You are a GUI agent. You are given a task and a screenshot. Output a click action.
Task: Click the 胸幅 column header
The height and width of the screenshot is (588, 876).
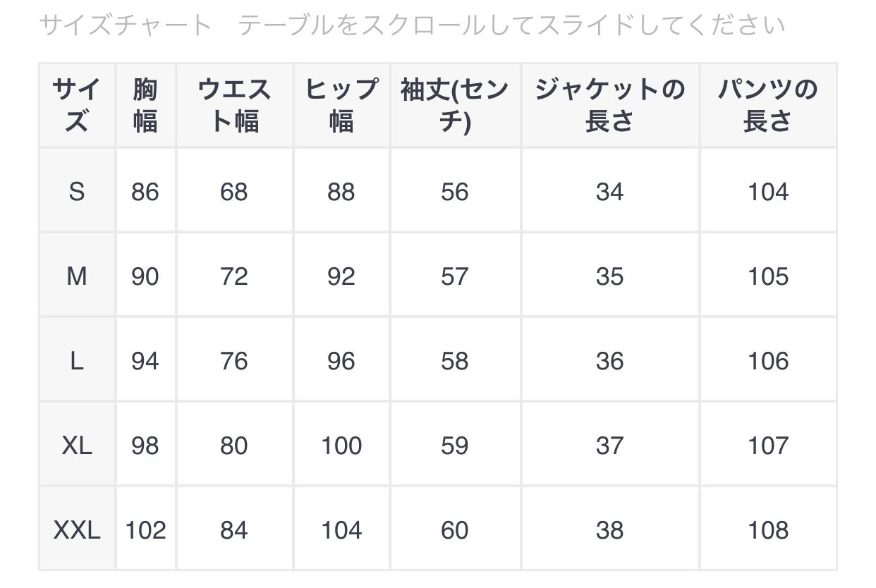[145, 106]
